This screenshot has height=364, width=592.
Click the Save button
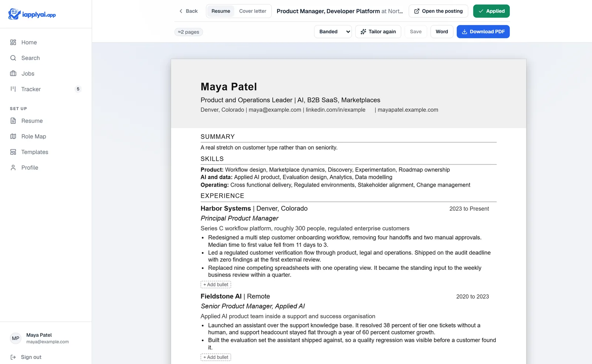[x=416, y=32]
